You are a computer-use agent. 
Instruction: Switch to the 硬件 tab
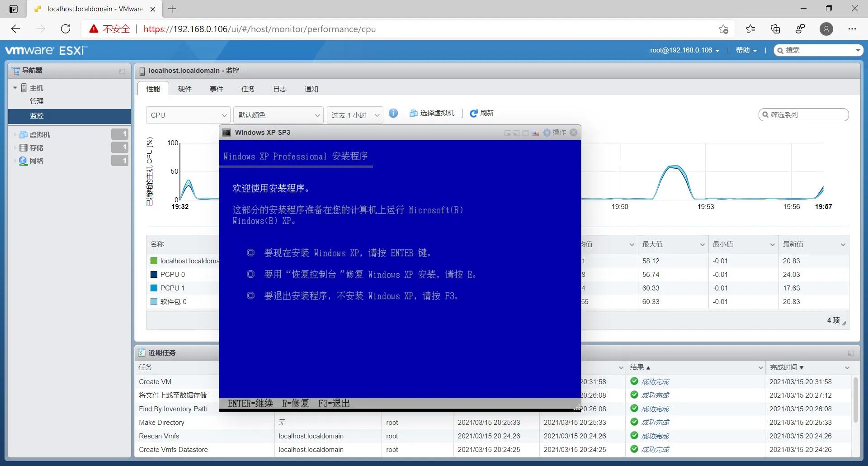(185, 89)
